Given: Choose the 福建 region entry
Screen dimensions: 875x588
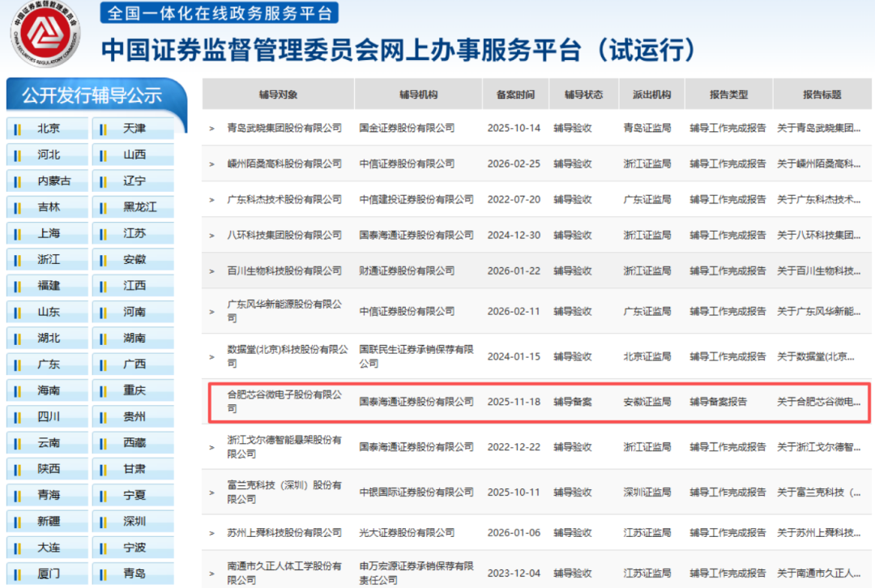Looking at the screenshot, I should [x=48, y=286].
